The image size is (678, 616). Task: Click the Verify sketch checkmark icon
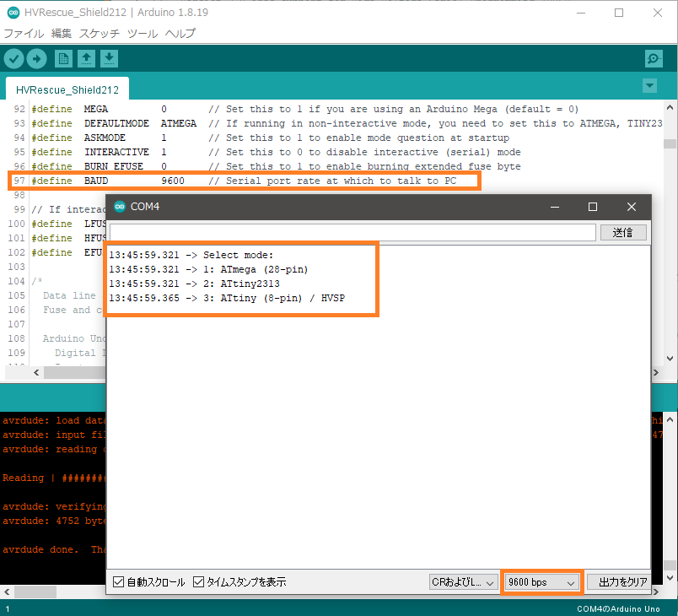13,58
